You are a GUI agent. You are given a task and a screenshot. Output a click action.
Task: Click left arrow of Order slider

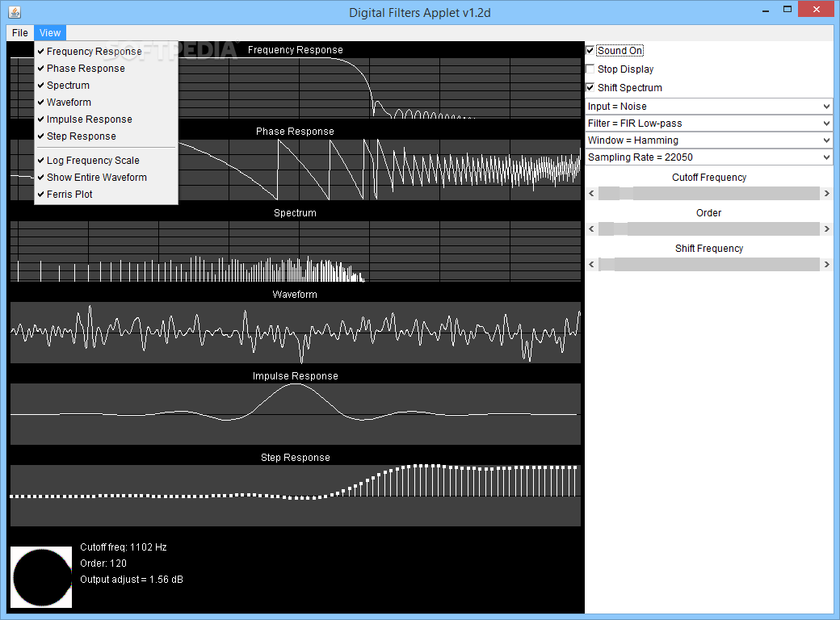pos(591,229)
